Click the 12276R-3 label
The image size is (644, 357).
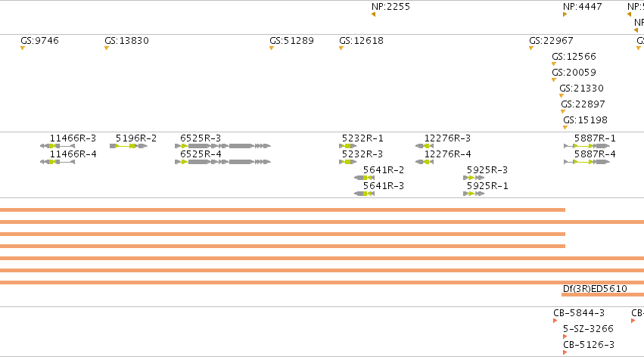pyautogui.click(x=447, y=138)
